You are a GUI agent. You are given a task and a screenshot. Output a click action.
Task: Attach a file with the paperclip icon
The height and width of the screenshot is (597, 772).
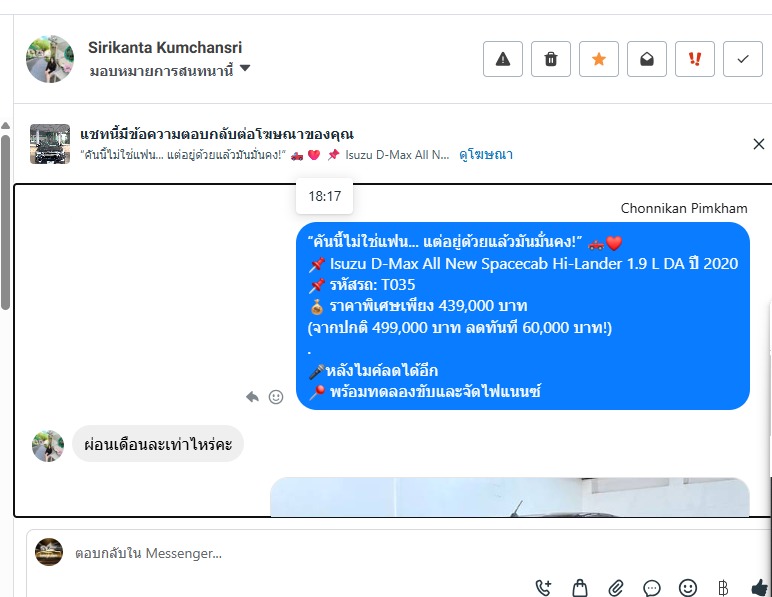tap(616, 588)
